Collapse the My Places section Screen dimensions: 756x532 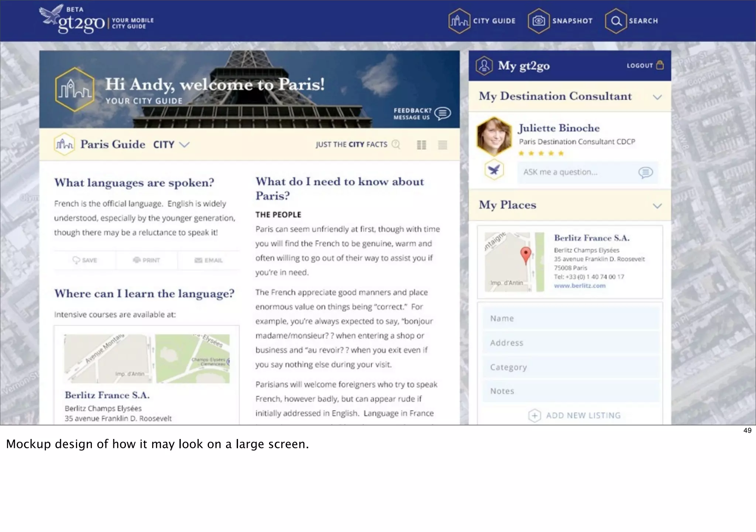[x=657, y=206]
